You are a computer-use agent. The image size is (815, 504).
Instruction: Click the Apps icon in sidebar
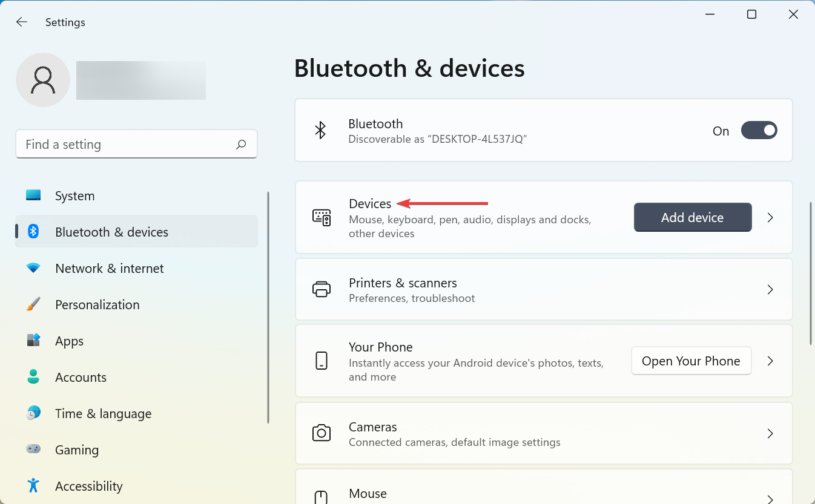point(33,340)
